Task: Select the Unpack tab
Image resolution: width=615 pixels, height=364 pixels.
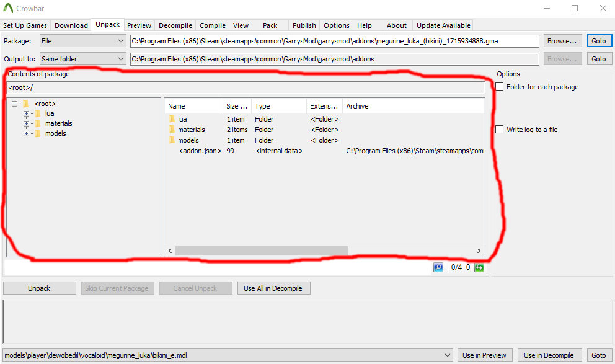Action: [107, 24]
